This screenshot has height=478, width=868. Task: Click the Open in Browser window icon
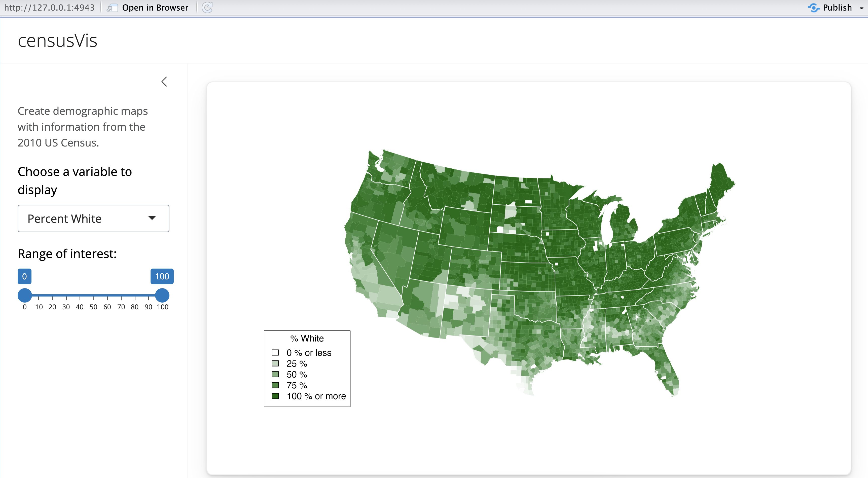(x=112, y=8)
